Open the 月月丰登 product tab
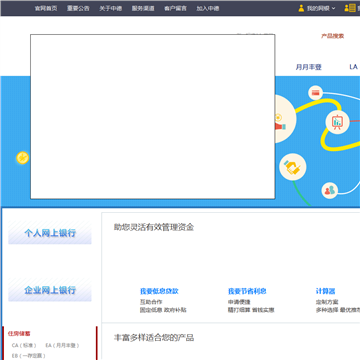 click(309, 67)
